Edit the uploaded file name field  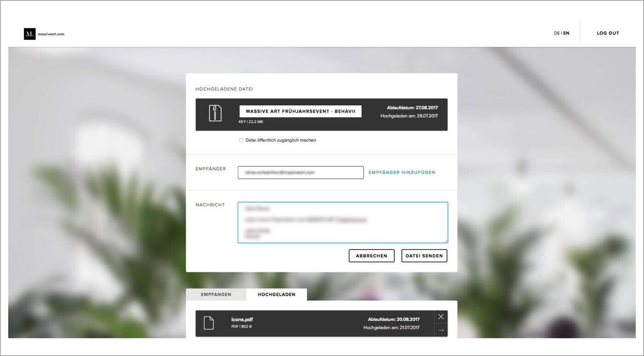[300, 111]
